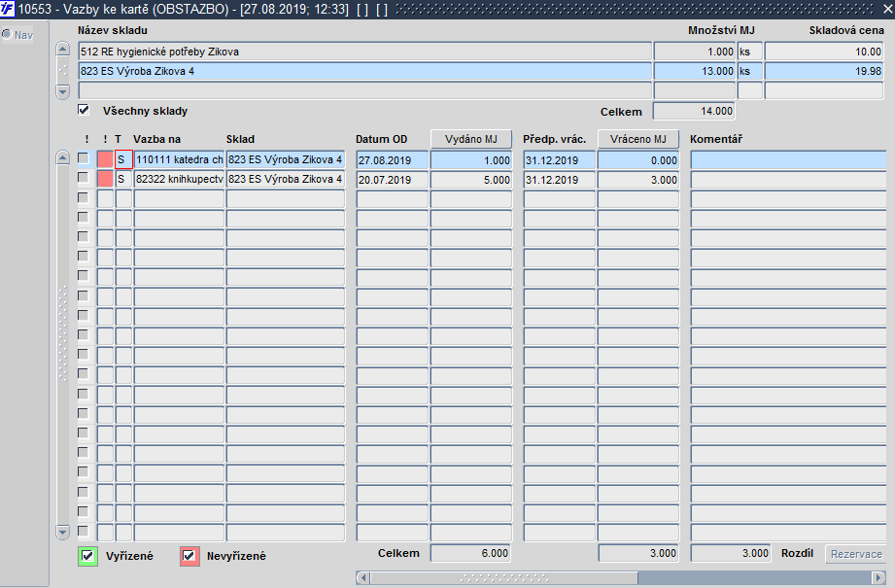Click the T type field S for 110111 row
The image size is (895, 588).
coord(123,159)
